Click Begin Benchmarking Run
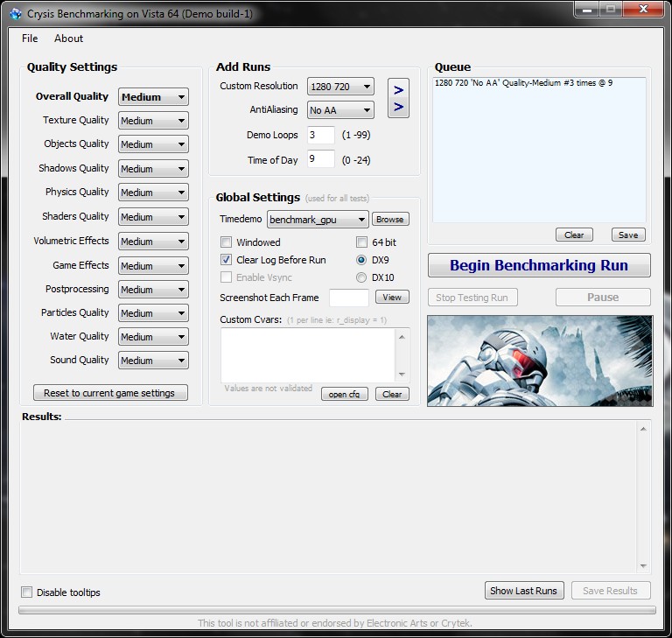 coord(539,265)
